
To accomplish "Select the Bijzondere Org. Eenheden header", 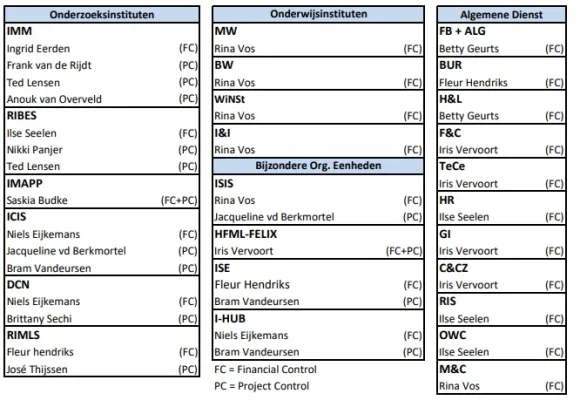I will click(x=318, y=165).
